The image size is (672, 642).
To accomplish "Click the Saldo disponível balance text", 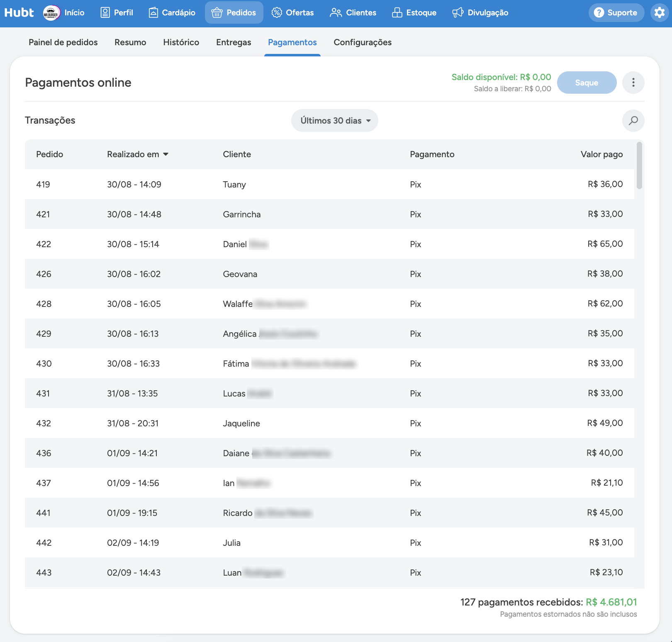I will coord(501,77).
